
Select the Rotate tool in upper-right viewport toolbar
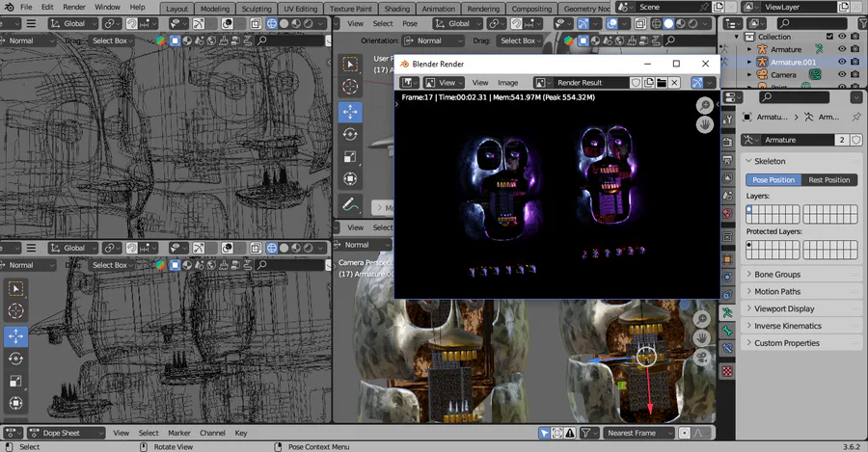coord(350,134)
